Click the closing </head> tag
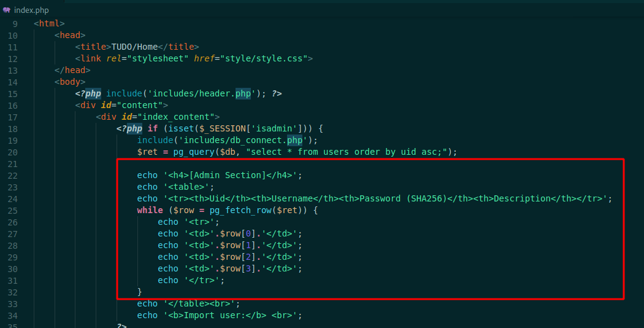Image resolution: width=644 pixels, height=328 pixels. pyautogui.click(x=72, y=70)
